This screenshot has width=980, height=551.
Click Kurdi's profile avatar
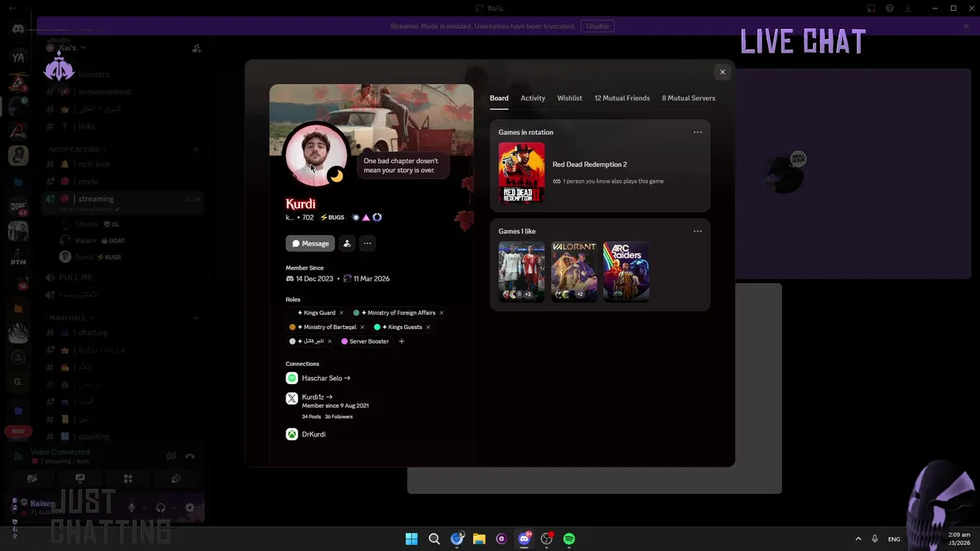tap(315, 155)
